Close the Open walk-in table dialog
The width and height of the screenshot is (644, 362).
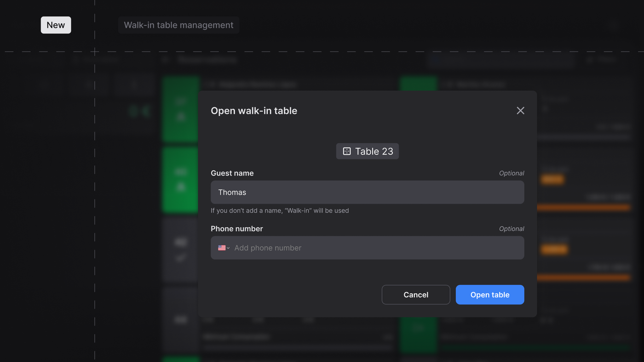[x=520, y=111]
